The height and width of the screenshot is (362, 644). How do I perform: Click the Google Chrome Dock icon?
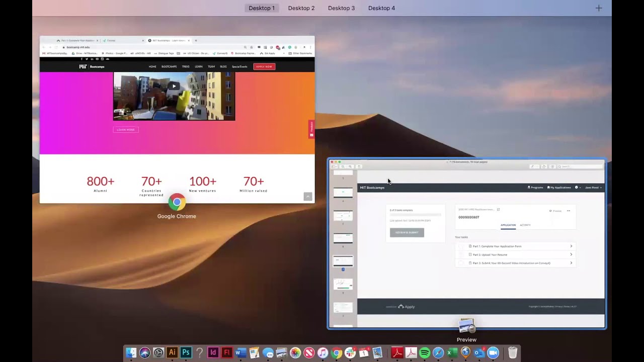pos(337,353)
